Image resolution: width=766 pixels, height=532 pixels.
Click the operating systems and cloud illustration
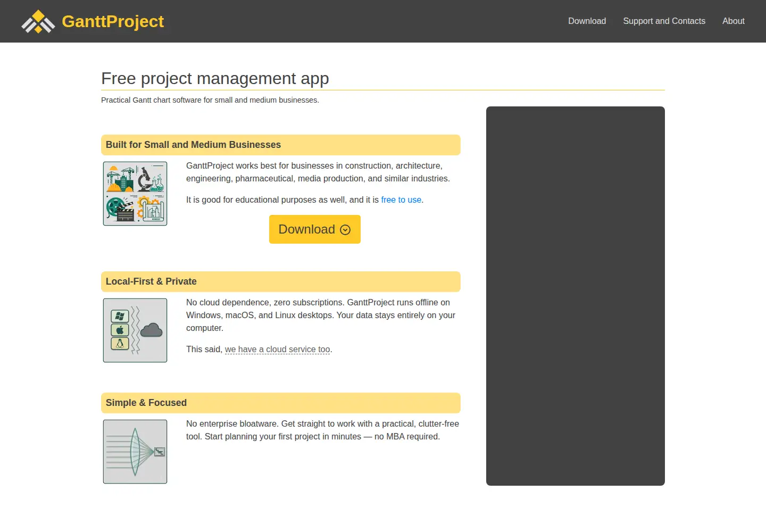[x=135, y=330]
